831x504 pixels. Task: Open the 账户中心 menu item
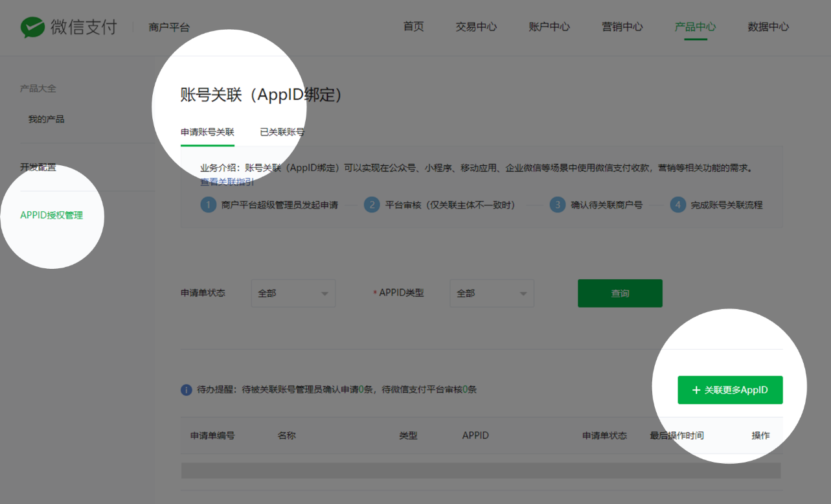tap(549, 27)
